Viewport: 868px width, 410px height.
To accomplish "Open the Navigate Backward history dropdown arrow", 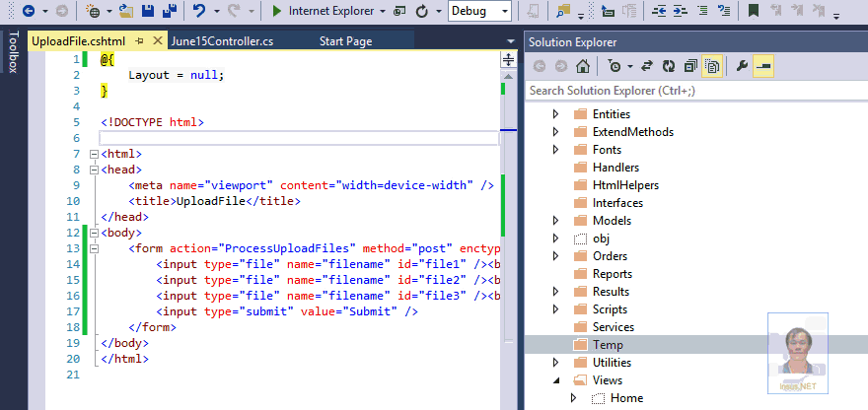I will pyautogui.click(x=45, y=11).
